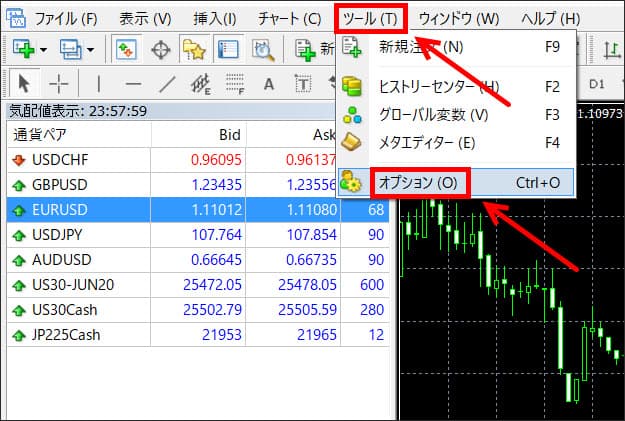Select the arrow cursor tool

[x=24, y=84]
